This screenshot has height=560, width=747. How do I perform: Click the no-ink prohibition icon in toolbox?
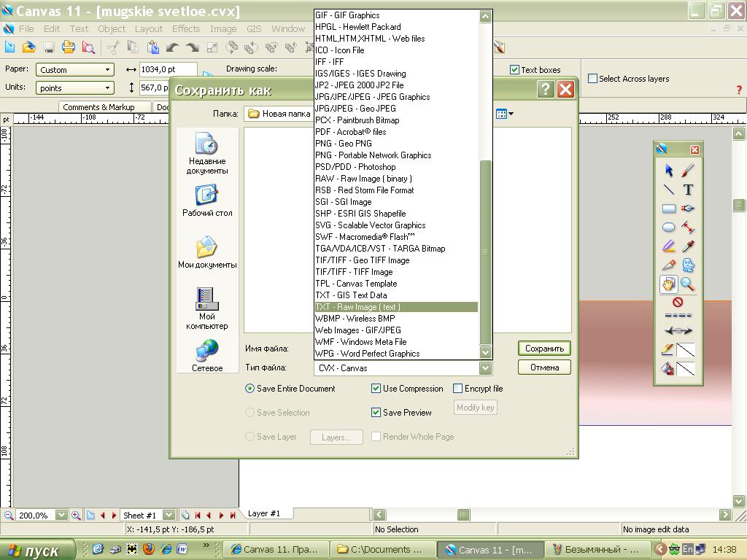point(678,302)
